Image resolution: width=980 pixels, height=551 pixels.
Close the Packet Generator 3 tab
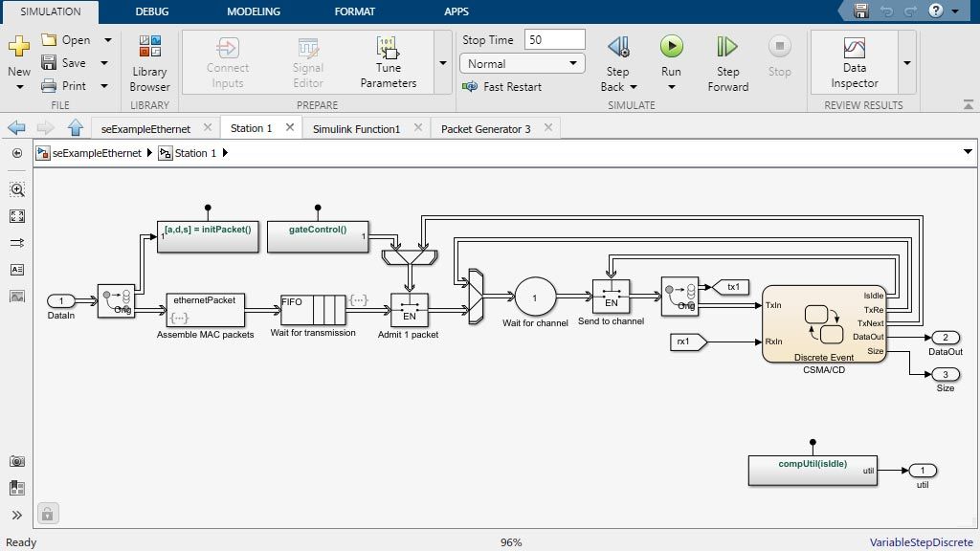click(x=548, y=127)
